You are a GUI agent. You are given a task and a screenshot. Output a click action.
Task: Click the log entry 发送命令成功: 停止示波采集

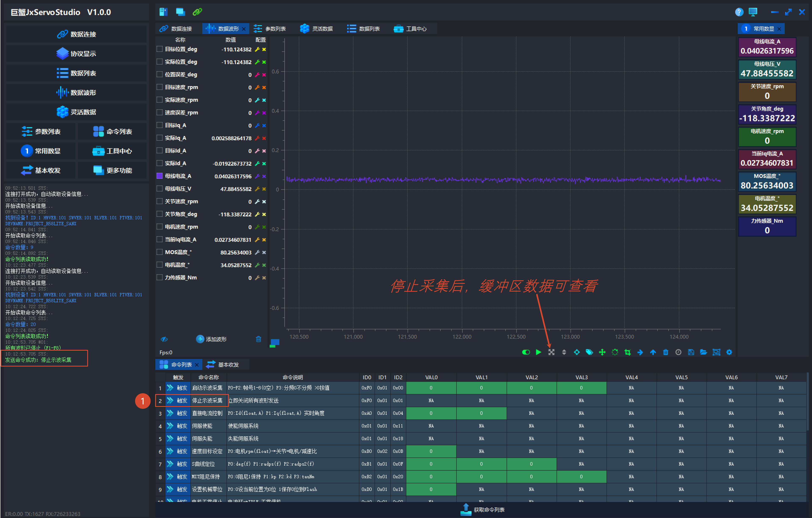click(39, 360)
